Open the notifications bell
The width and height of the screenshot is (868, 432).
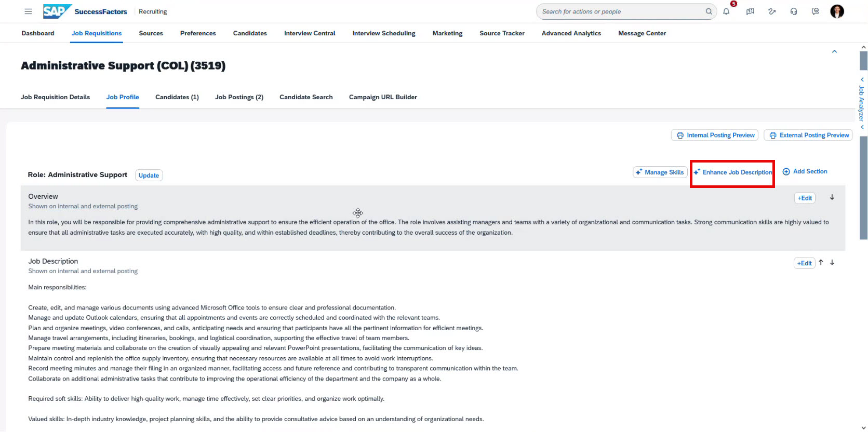[x=726, y=11]
